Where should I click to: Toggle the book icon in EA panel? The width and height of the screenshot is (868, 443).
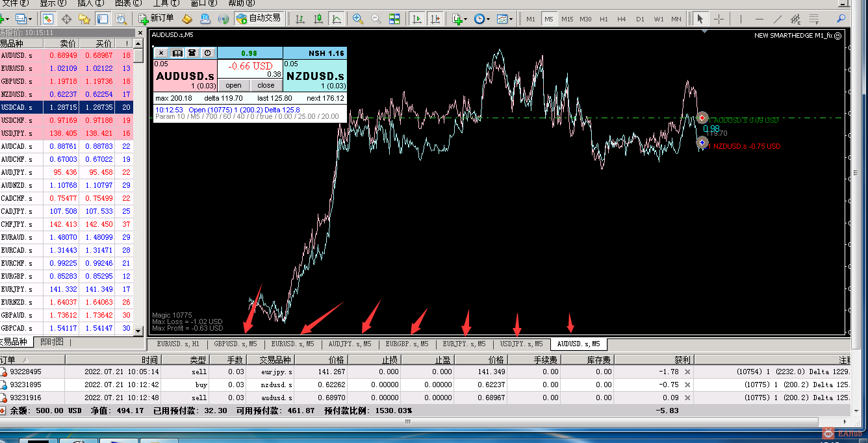[x=177, y=53]
